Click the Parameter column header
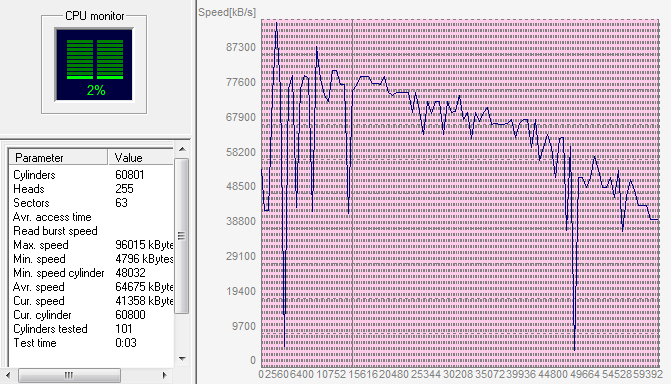The height and width of the screenshot is (384, 671). pyautogui.click(x=58, y=158)
